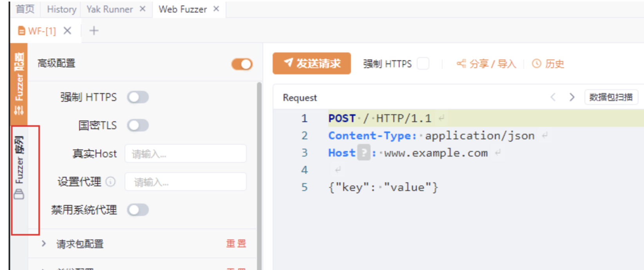The width and height of the screenshot is (644, 270).
Task: Enable the 强制 HTTPS switch in settings
Action: click(x=138, y=97)
